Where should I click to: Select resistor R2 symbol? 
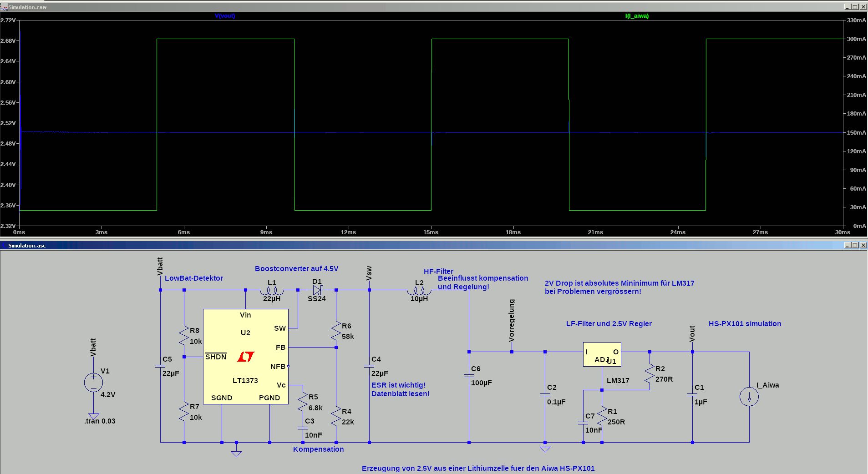pyautogui.click(x=650, y=374)
